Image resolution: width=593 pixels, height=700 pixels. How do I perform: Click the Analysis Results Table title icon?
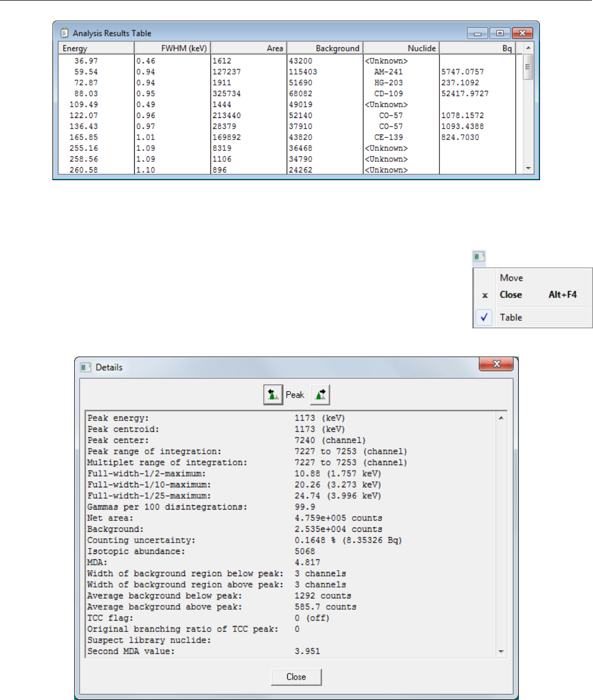[x=65, y=33]
